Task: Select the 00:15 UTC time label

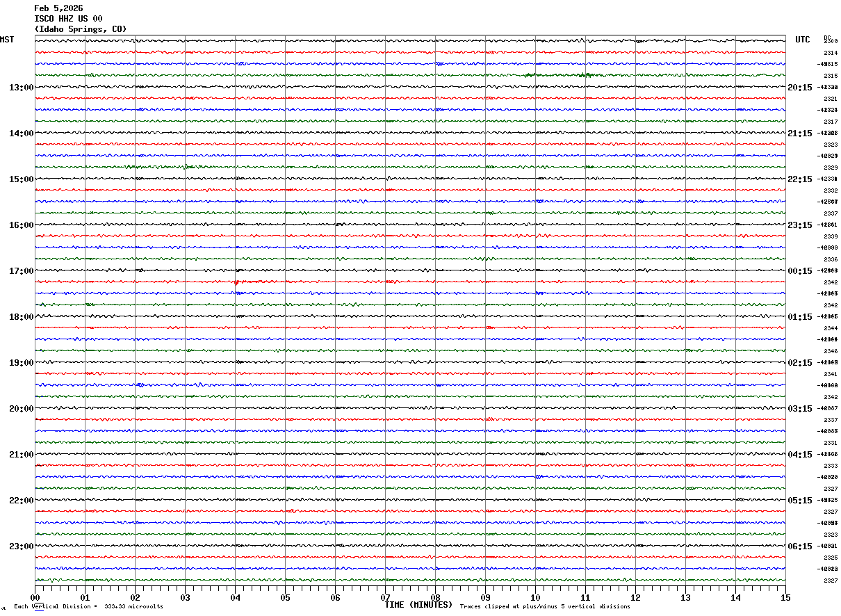Action: coord(799,271)
